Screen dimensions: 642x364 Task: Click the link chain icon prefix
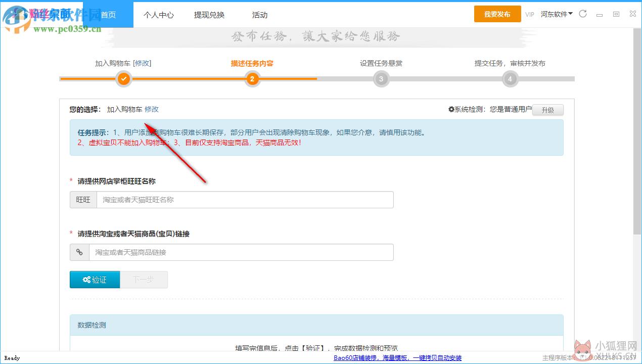pyautogui.click(x=79, y=252)
